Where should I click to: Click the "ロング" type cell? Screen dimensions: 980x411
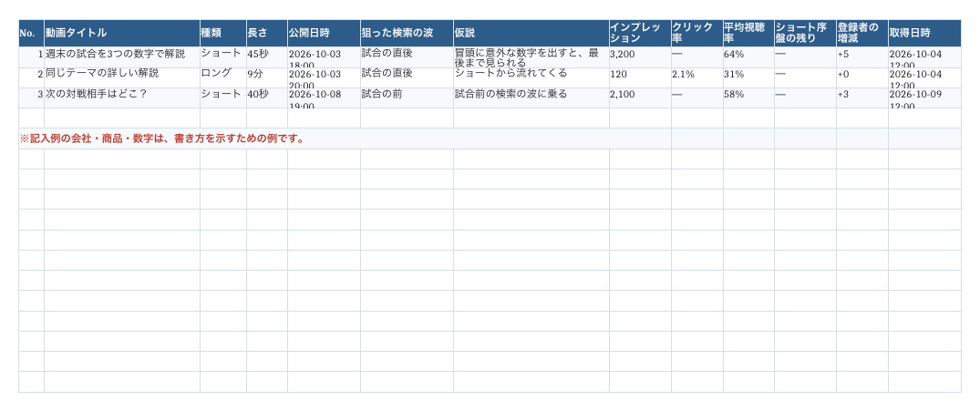pos(223,77)
